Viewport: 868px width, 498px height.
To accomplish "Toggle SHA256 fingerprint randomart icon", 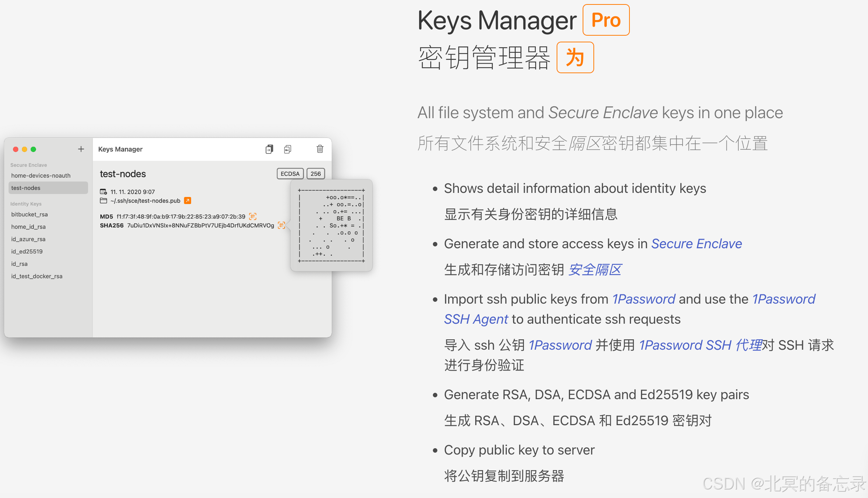I will [x=281, y=225].
